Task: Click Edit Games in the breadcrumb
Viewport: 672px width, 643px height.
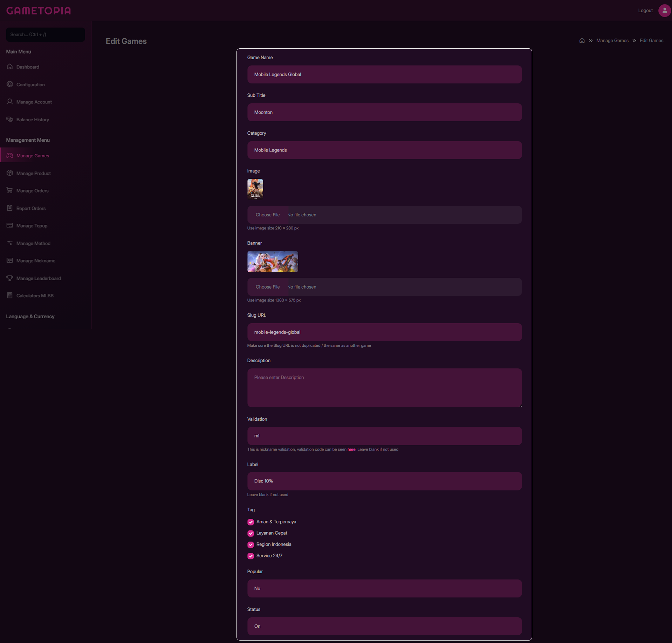Action: (651, 40)
